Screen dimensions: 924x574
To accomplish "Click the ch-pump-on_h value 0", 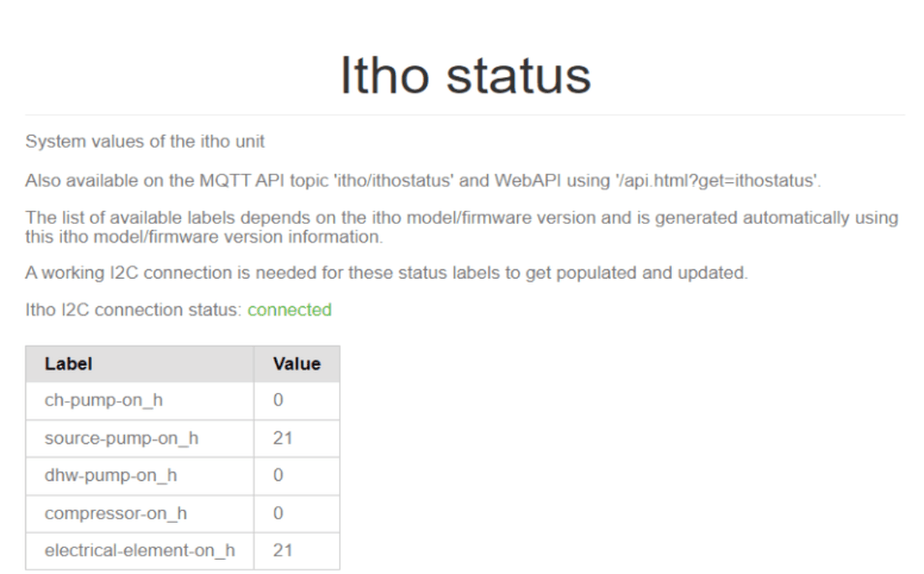I will (278, 400).
